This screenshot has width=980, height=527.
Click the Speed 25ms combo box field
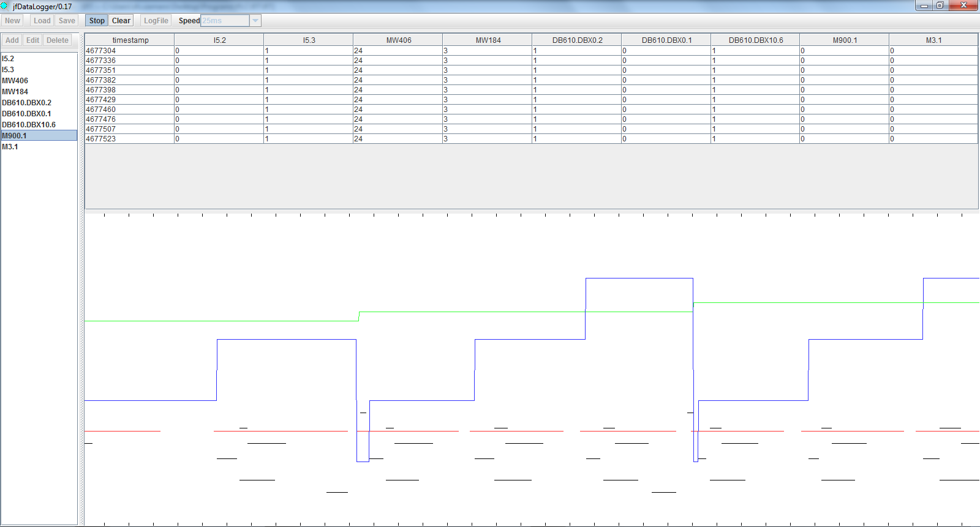pyautogui.click(x=225, y=21)
